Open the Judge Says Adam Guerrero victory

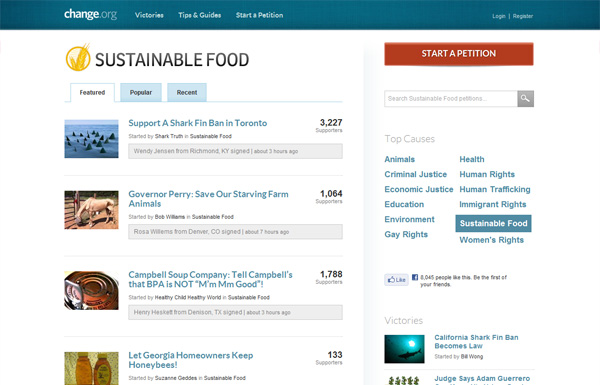[x=482, y=379]
